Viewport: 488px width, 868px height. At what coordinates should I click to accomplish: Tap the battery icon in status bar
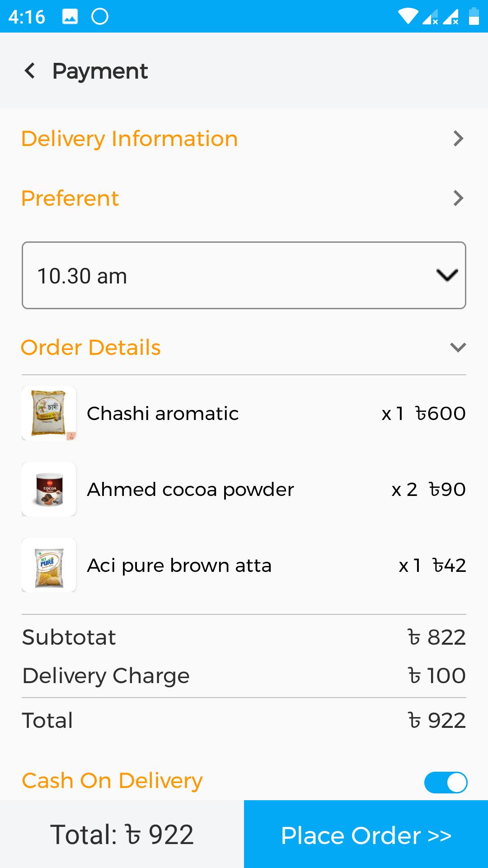[474, 16]
